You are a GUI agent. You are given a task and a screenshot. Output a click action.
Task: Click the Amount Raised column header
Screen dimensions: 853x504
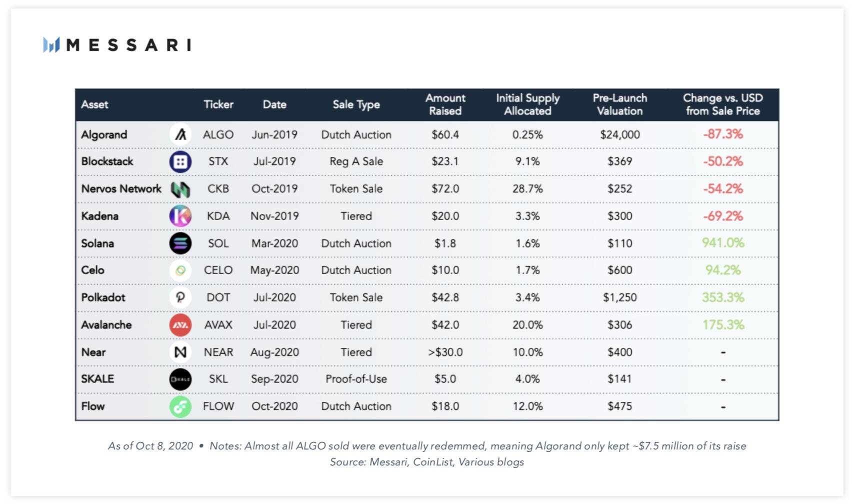[445, 104]
